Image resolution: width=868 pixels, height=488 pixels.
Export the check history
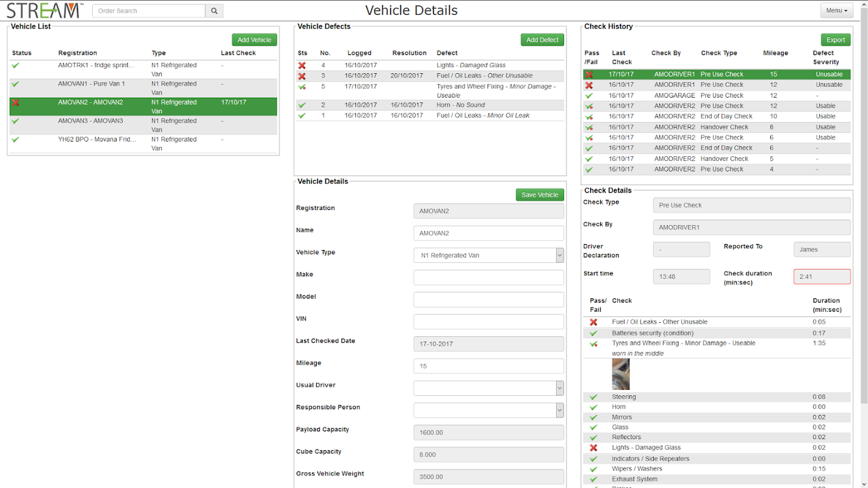836,40
